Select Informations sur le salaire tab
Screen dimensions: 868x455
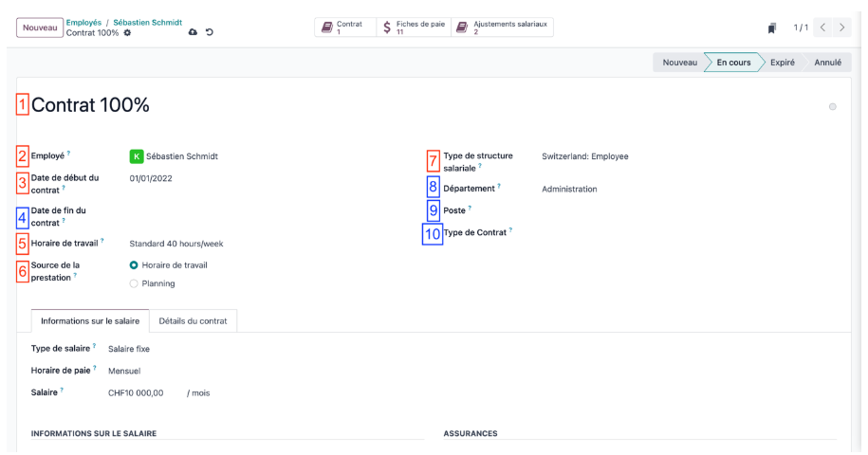pos(90,321)
